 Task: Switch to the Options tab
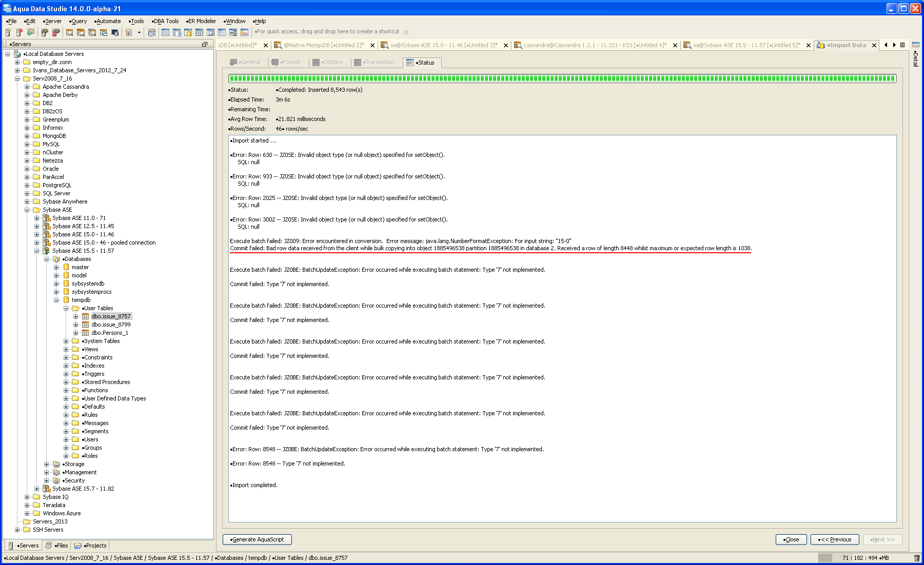[328, 63]
